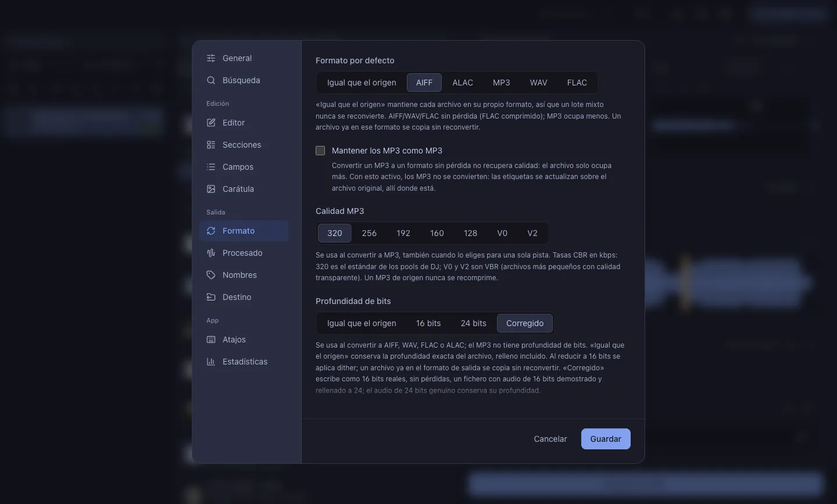Select AIFF as default format
This screenshot has height=504, width=837.
point(424,83)
